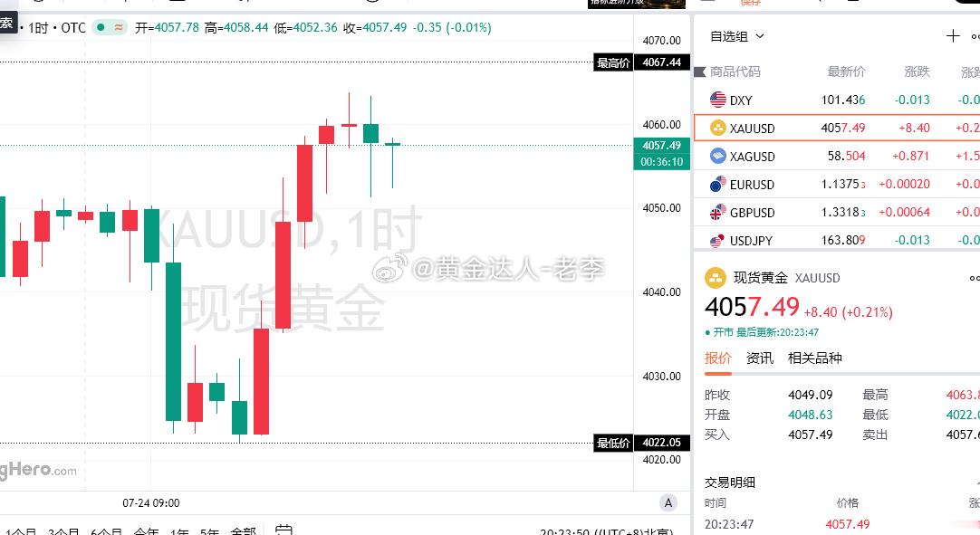Open the 自选组 watchlist dropdown
This screenshot has height=535, width=980.
click(x=737, y=36)
